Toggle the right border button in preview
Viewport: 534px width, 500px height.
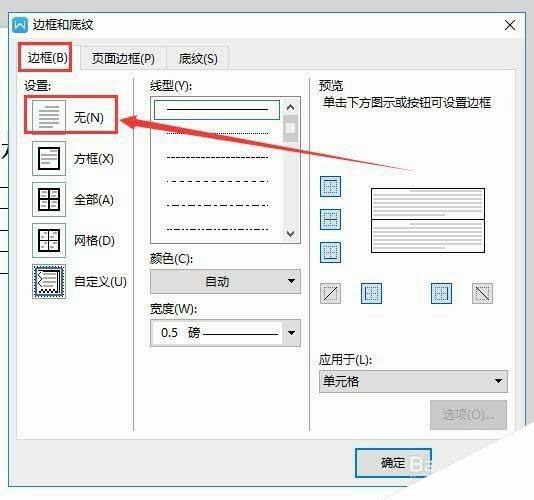441,293
